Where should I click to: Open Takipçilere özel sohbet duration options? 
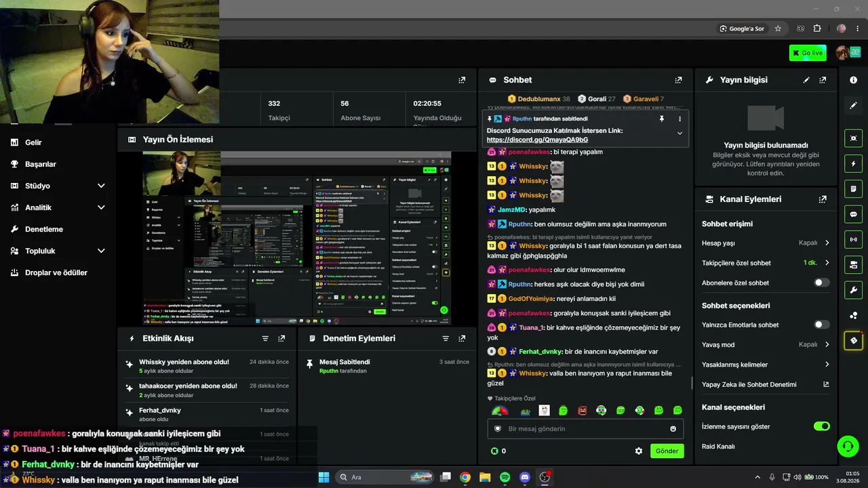[x=766, y=263]
